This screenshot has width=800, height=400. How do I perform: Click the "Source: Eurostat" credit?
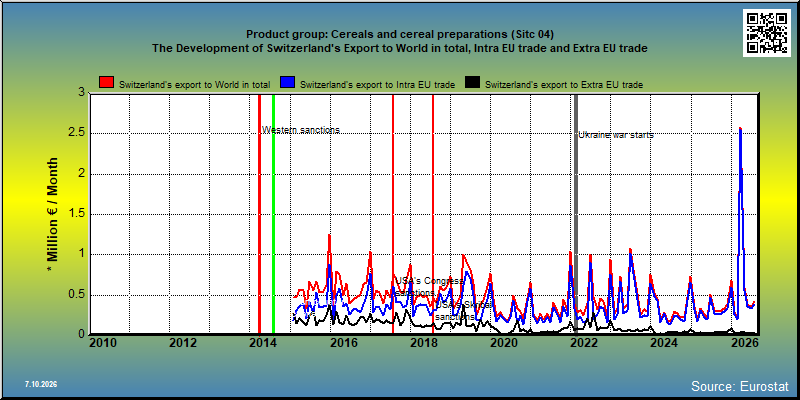pyautogui.click(x=740, y=385)
